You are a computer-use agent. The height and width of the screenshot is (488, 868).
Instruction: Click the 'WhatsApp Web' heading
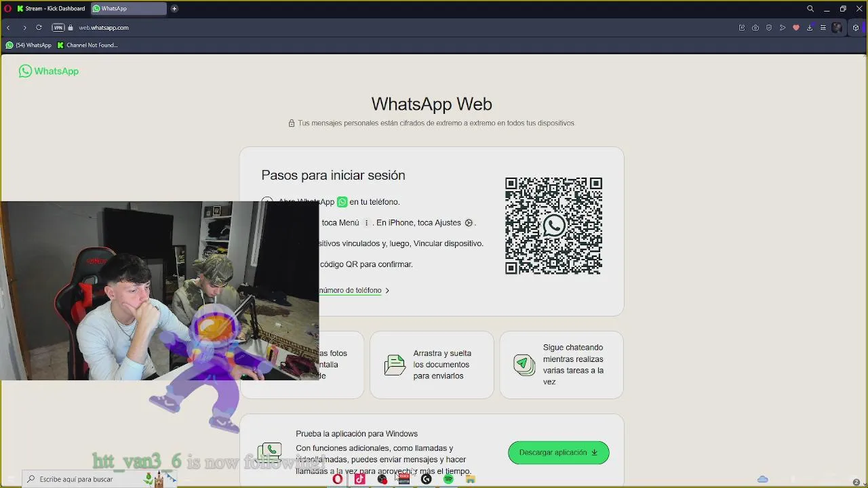click(431, 104)
